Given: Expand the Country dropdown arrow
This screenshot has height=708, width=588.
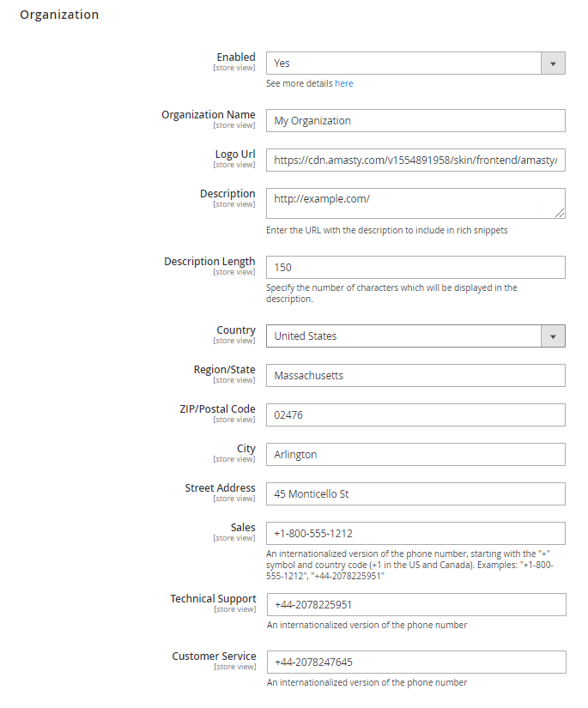Looking at the screenshot, I should point(553,336).
